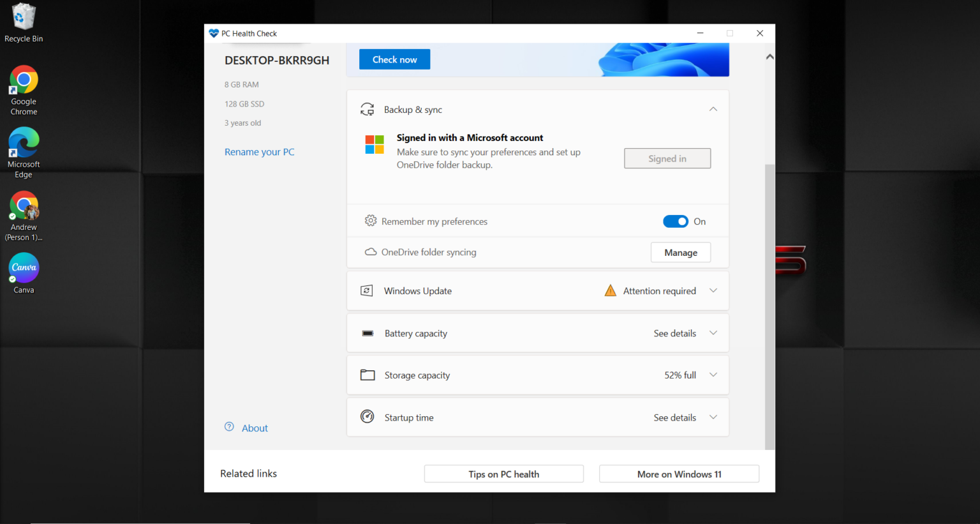
Task: Open the Recycle Bin desktop icon
Action: click(x=24, y=23)
